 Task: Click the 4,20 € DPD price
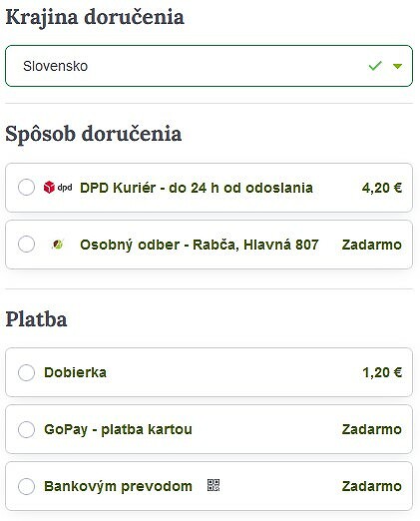tap(382, 188)
